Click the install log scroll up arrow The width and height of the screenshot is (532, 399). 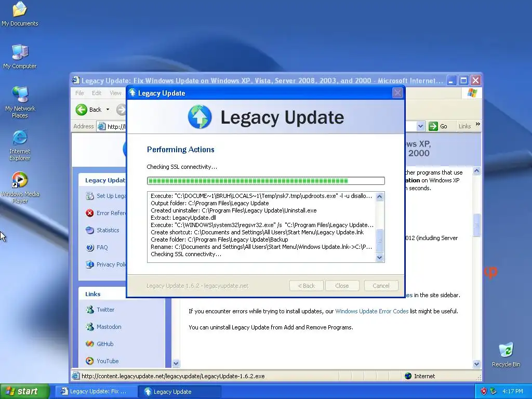[380, 196]
